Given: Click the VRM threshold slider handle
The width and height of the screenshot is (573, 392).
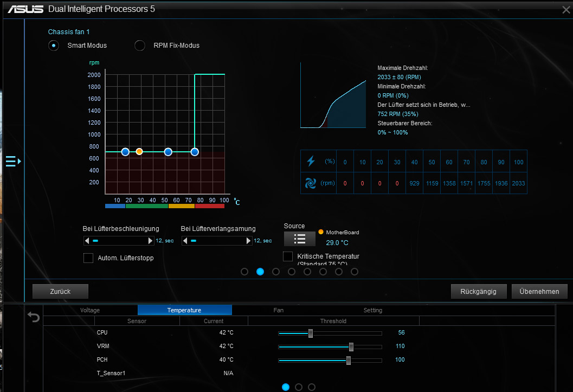Looking at the screenshot, I should coord(351,346).
